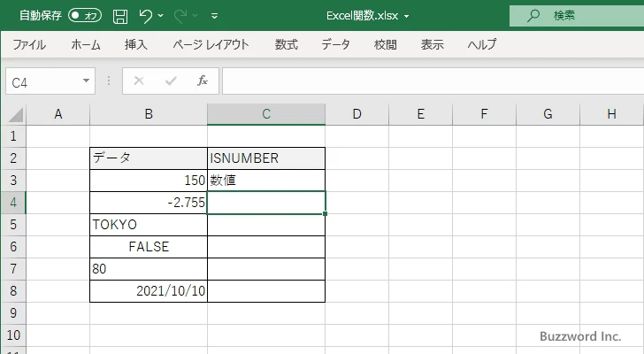The width and height of the screenshot is (644, 354).
Task: Select column H header
Action: [611, 114]
